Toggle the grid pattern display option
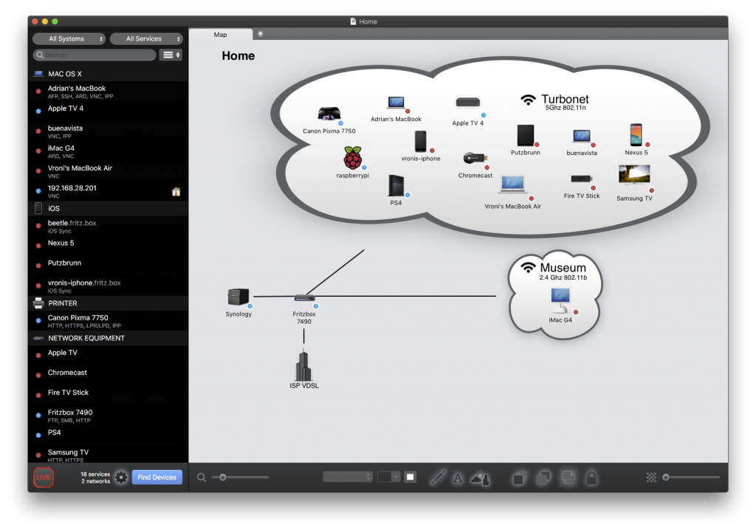The image size is (756, 532). coord(650,477)
